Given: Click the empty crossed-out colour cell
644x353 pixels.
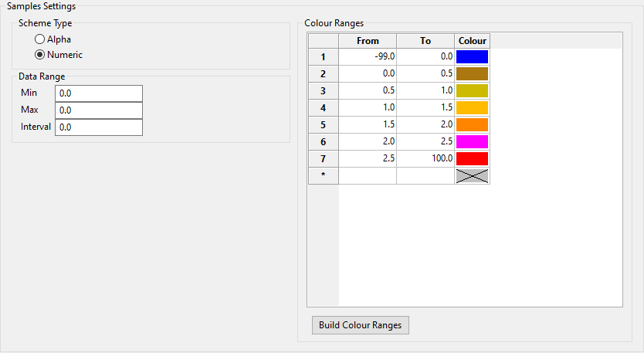Looking at the screenshot, I should pos(472,175).
